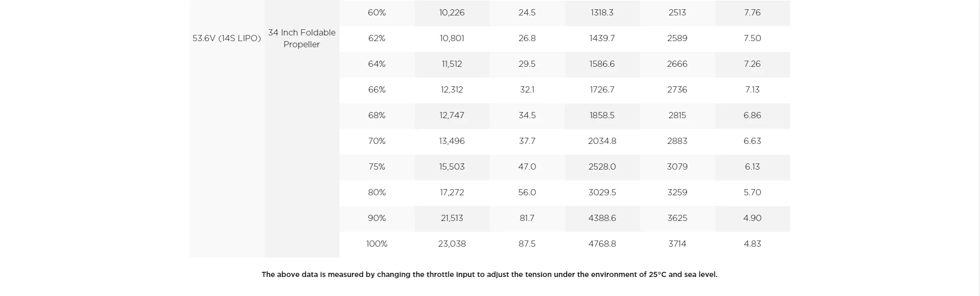This screenshot has width=980, height=296.
Task: Select the 81.7 current value
Action: tap(527, 218)
